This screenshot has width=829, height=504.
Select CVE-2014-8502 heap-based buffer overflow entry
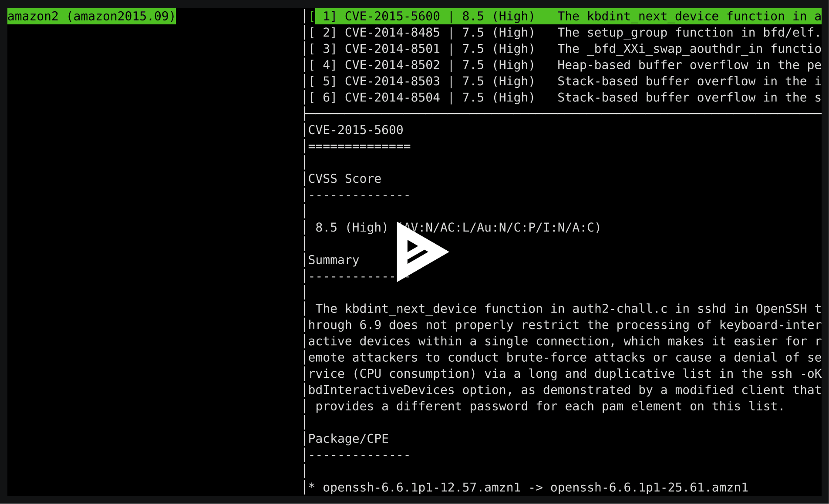coord(392,65)
